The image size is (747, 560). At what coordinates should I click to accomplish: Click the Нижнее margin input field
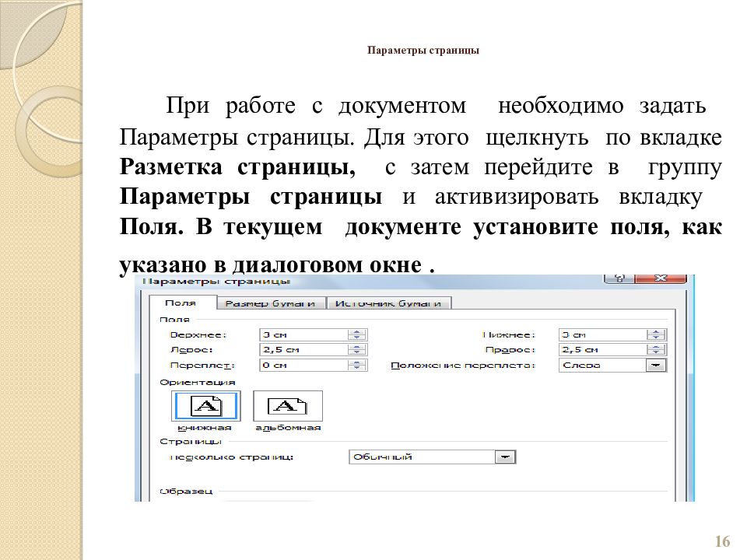603,334
